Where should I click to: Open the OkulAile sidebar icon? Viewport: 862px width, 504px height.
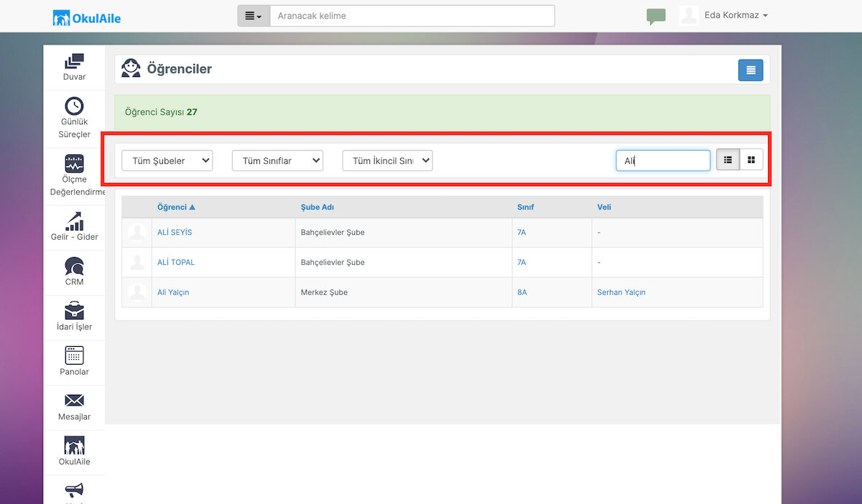pos(74,445)
